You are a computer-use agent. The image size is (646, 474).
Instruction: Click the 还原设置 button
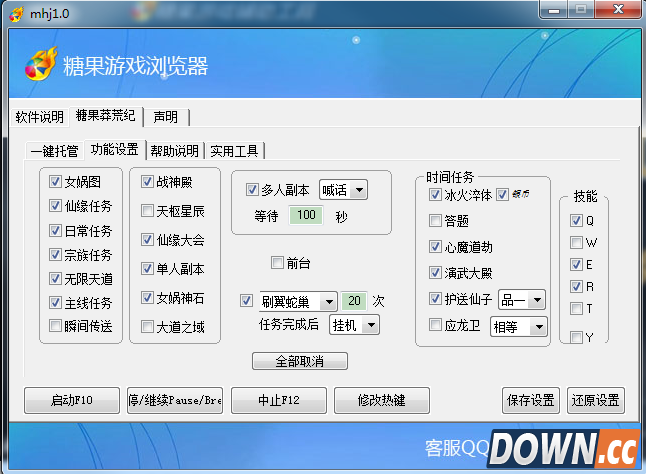tap(596, 400)
